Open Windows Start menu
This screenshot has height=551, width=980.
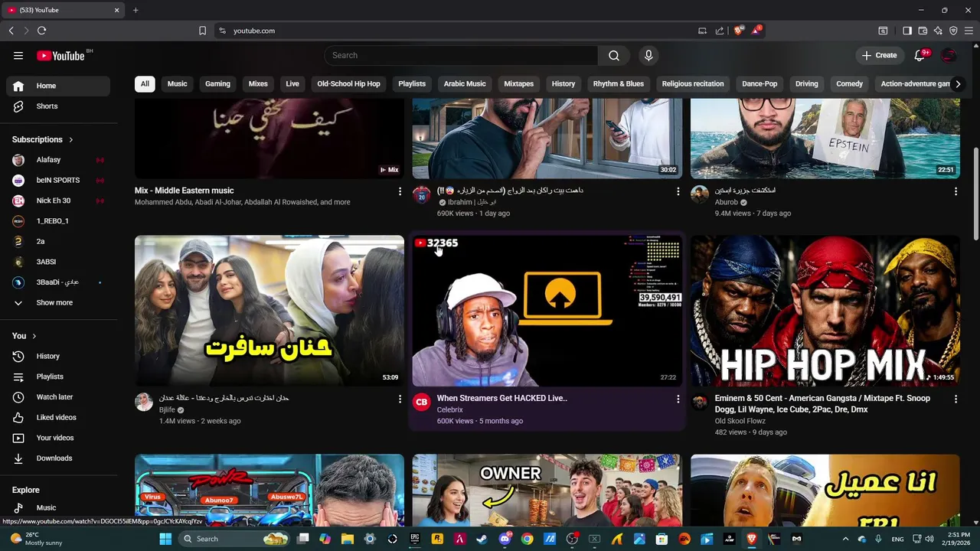(165, 539)
